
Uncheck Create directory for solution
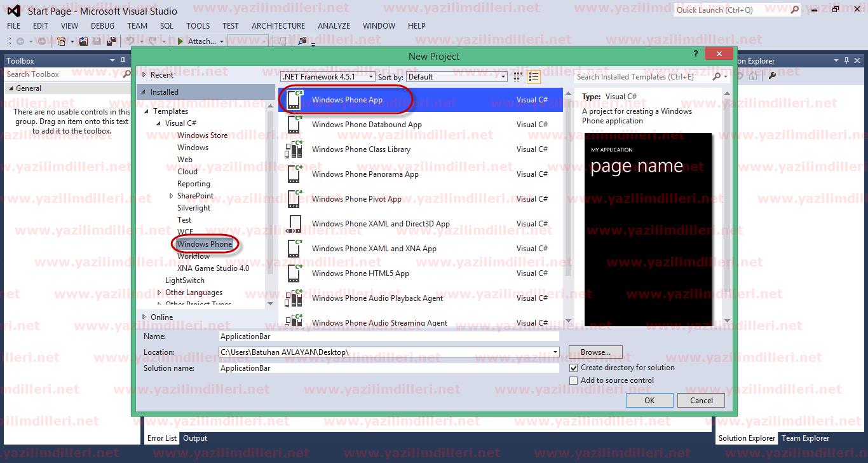coord(574,368)
